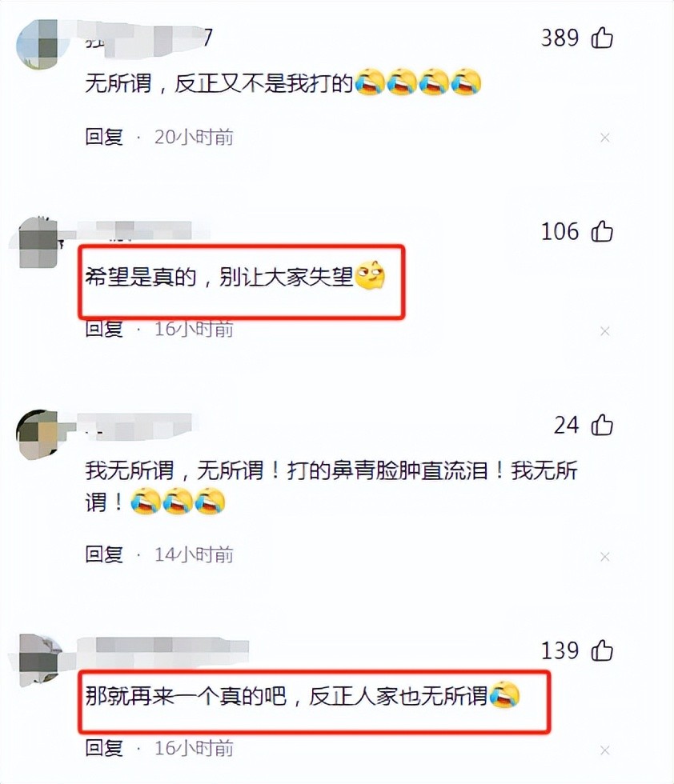674x784 pixels.
Task: Dismiss the 希望是真的 comment using its X
Action: 605,331
